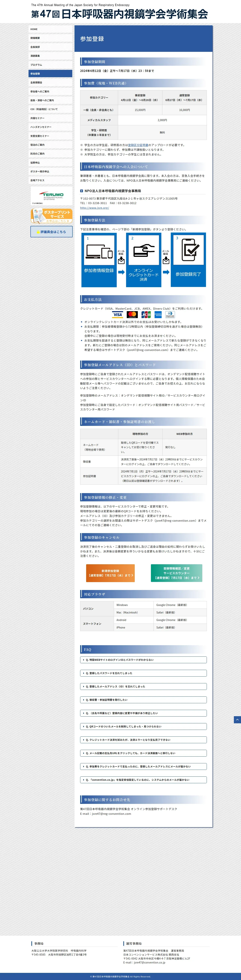Click the AMEX card logo

click(158, 315)
